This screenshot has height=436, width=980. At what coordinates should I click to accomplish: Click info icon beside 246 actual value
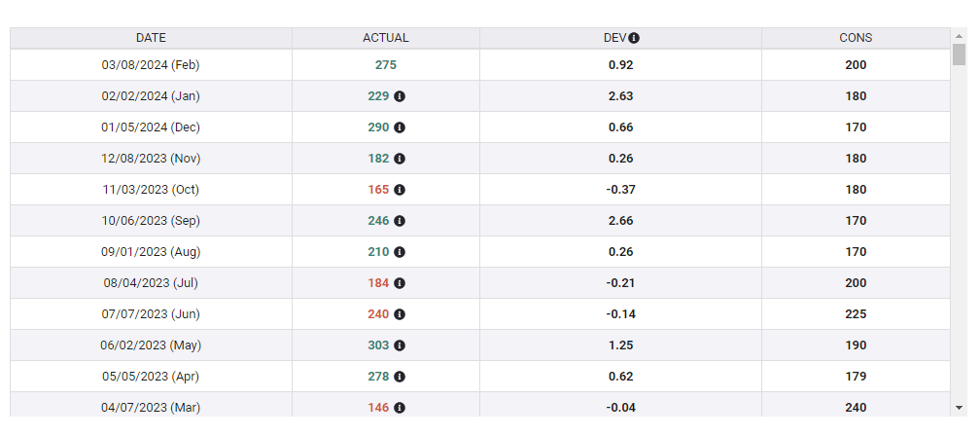(400, 221)
